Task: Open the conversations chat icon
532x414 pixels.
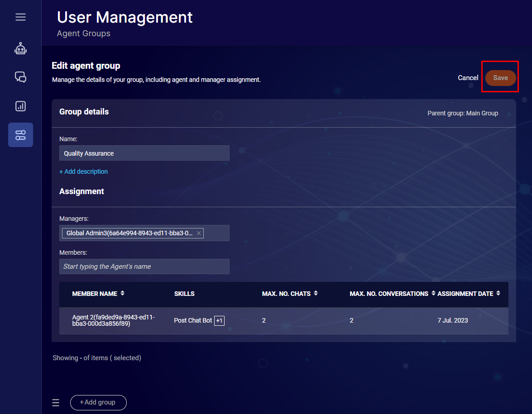Action: click(20, 77)
